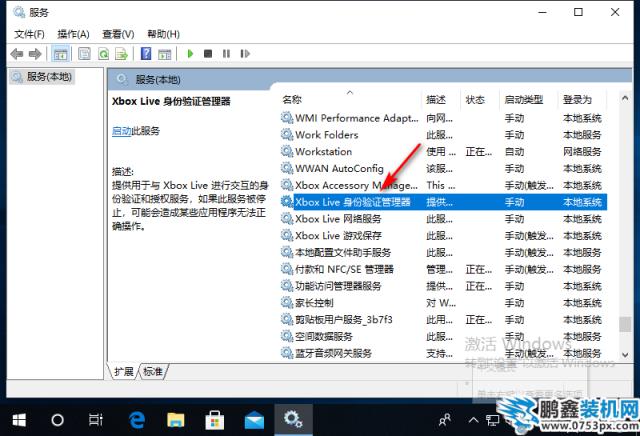The image size is (640, 436).
Task: Click 自动 startup type cell of Workstation
Action: pyautogui.click(x=514, y=152)
